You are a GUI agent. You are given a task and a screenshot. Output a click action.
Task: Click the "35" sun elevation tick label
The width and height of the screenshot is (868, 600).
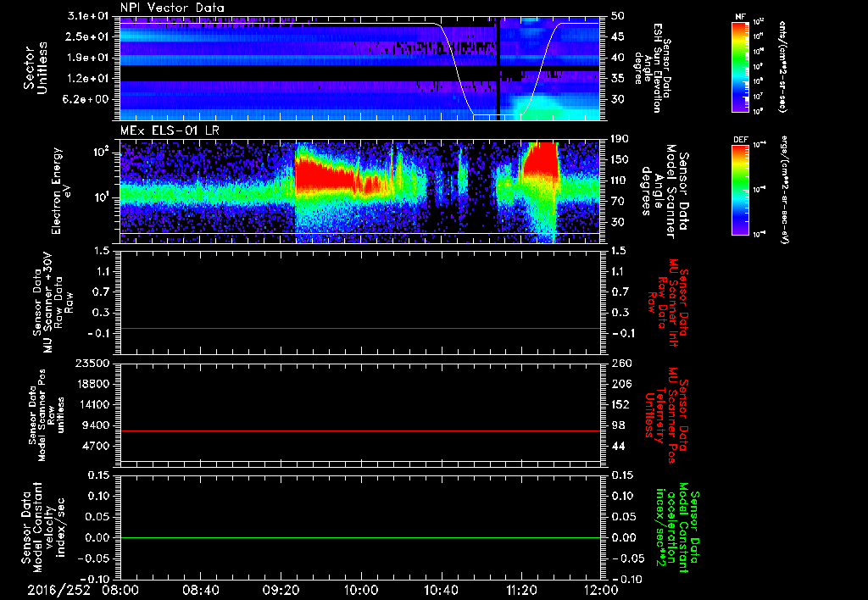pos(618,79)
